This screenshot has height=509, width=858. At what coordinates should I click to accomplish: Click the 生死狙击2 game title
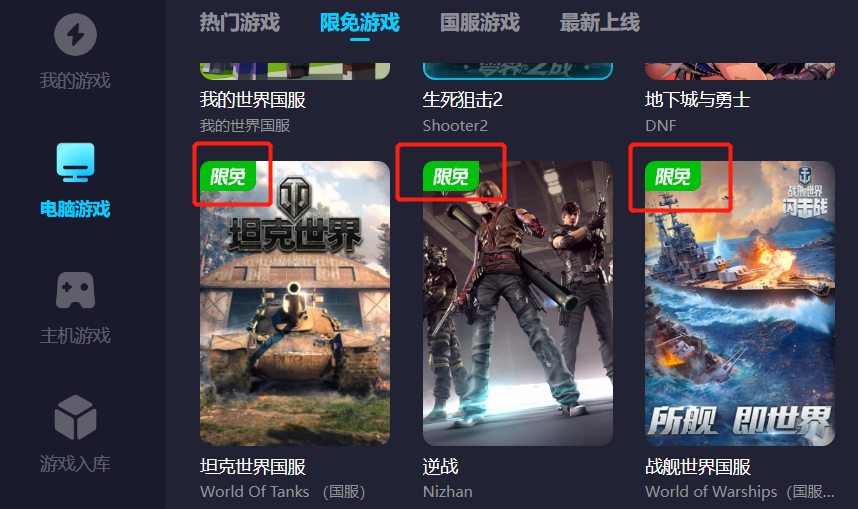[x=463, y=100]
